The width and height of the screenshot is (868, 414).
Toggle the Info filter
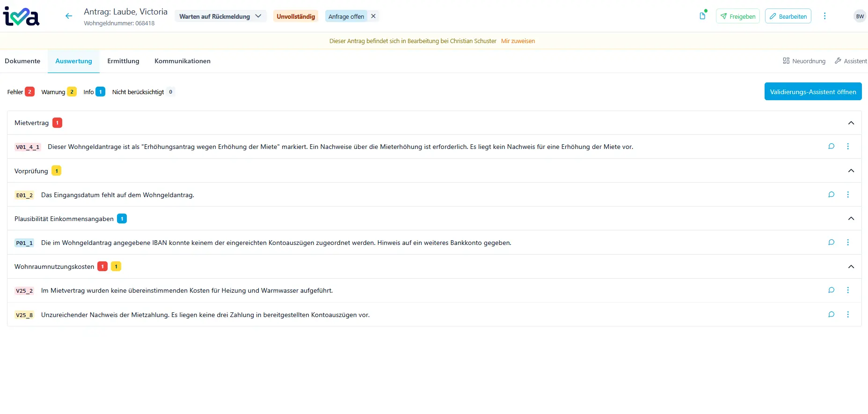tap(94, 92)
